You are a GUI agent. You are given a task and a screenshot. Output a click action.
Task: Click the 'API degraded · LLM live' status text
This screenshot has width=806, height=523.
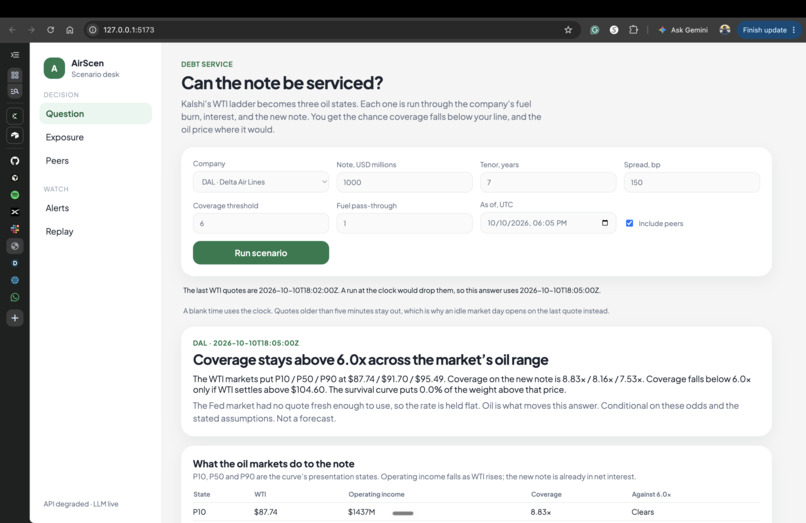tap(81, 504)
